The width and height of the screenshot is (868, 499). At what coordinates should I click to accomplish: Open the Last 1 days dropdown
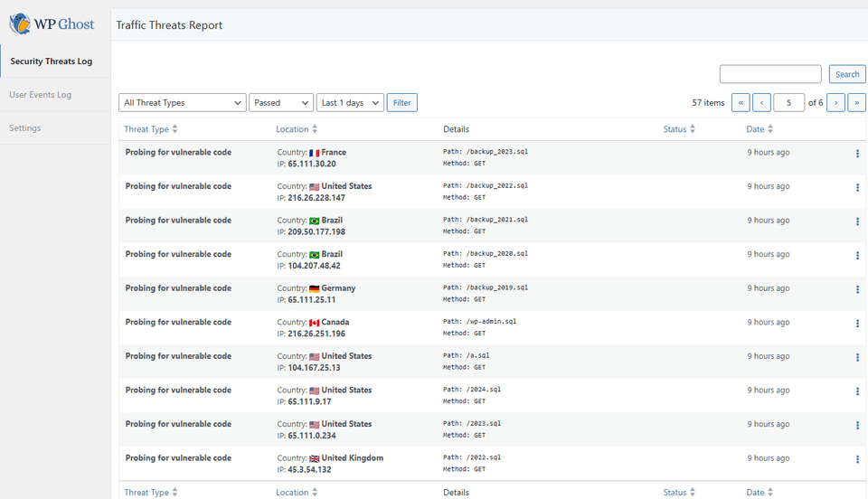pyautogui.click(x=349, y=103)
